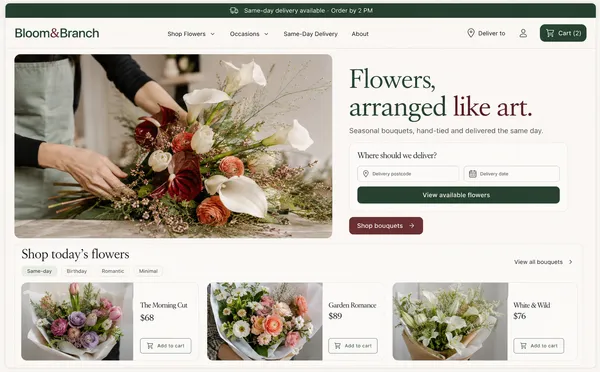Click cart icon in Garden Romance Add to cart
Viewport: 600px width, 372px height.
click(x=338, y=346)
